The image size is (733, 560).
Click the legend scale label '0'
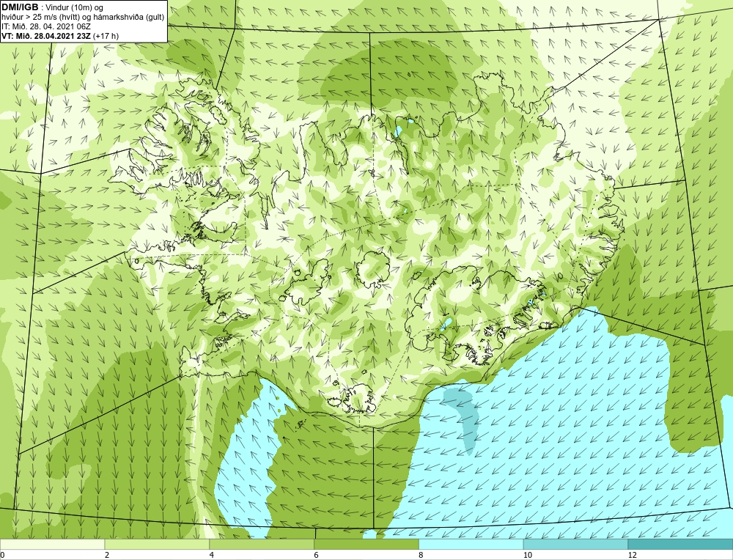2,555
